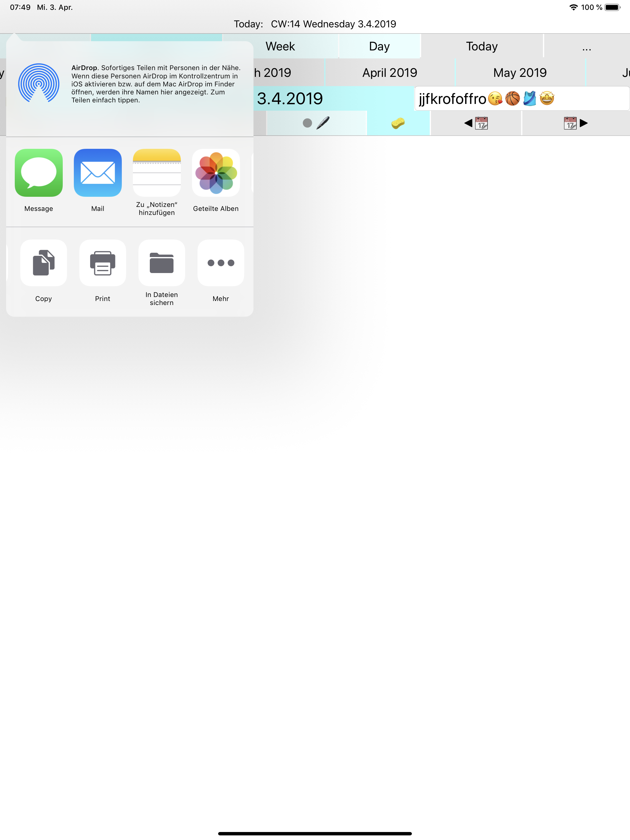
Task: Click the note text field with emojis
Action: pyautogui.click(x=522, y=99)
